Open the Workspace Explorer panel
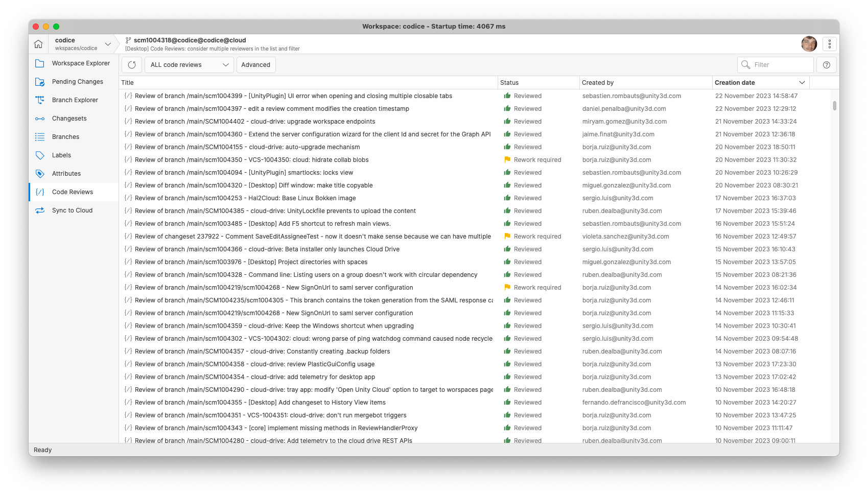Viewport: 868px width, 494px height. pos(80,63)
